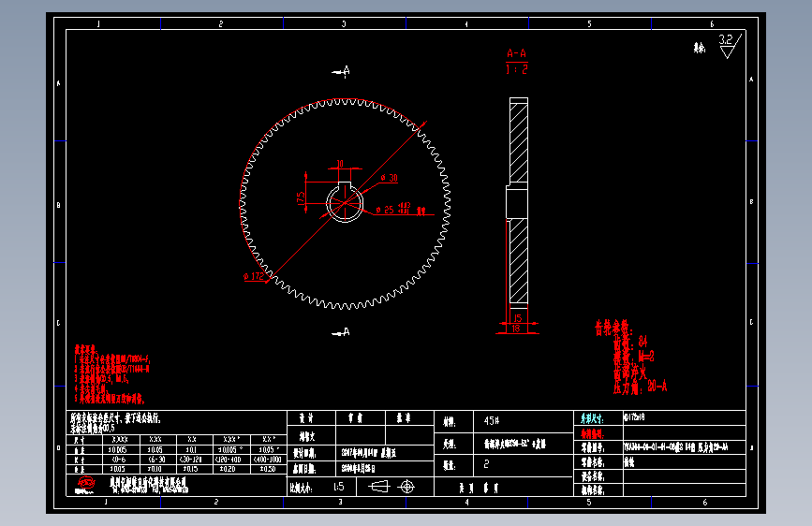
Task: Select the ±0.50 tolerance cell
Action: click(x=267, y=469)
